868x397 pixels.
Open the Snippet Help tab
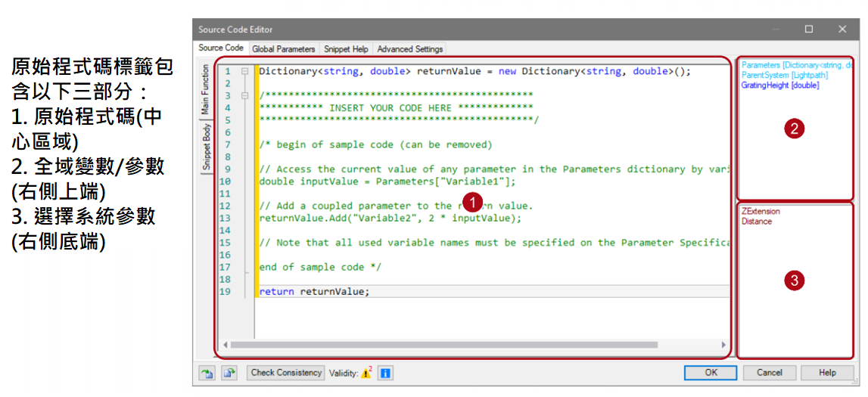[346, 49]
